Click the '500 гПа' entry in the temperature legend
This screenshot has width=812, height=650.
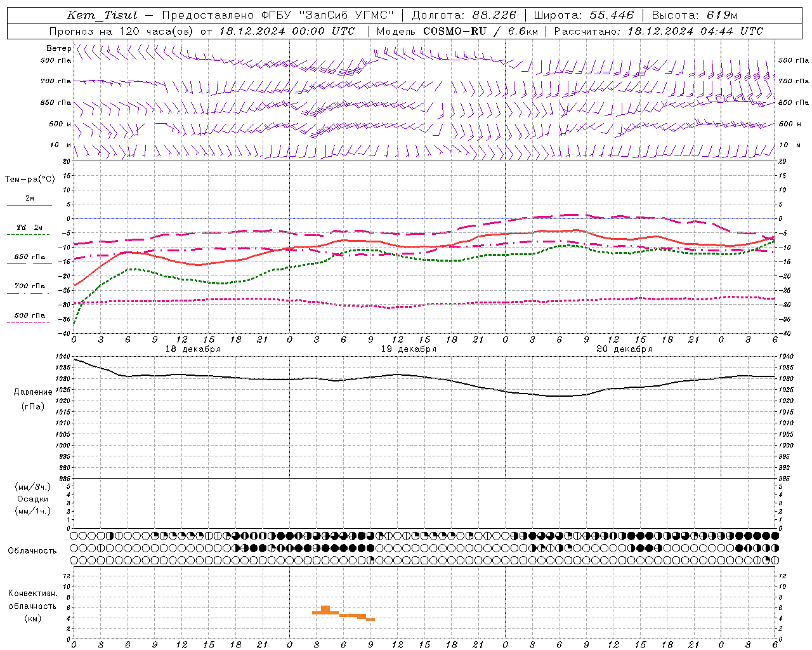[x=30, y=315]
